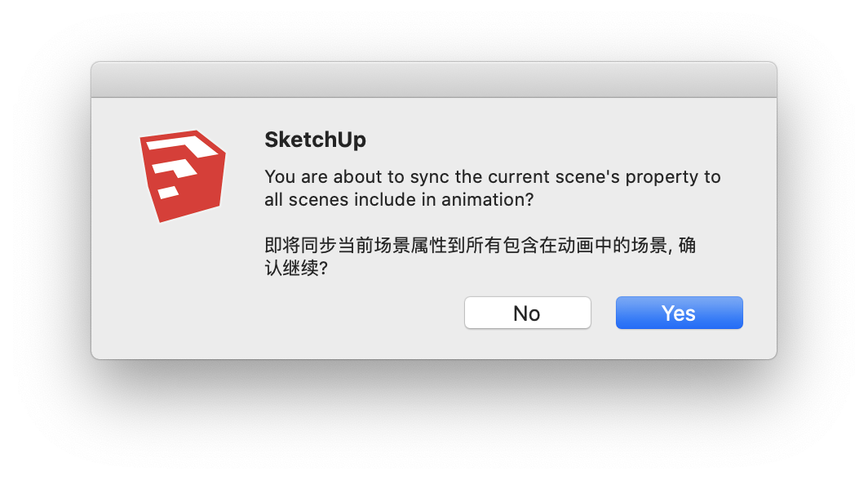Screen dimensions: 868x480
Task: Click the red SketchUp logo icon
Action: point(181,176)
